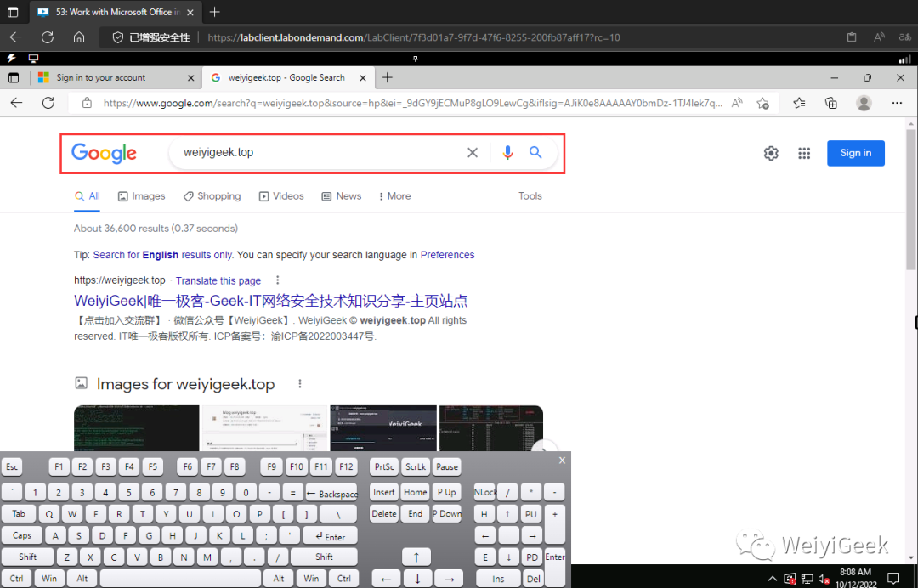
Task: Select the Images search tab
Action: point(142,196)
